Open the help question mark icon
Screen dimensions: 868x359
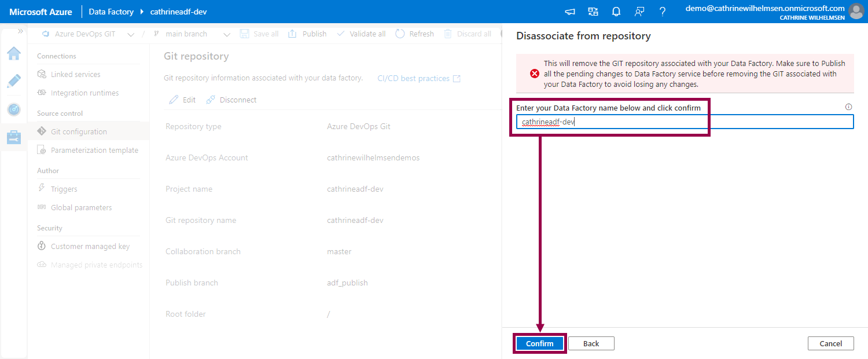[663, 12]
